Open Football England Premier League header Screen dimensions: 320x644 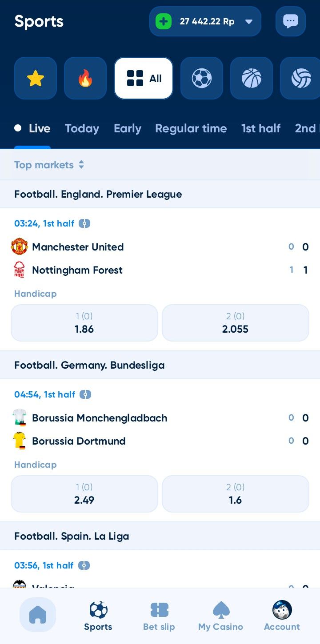98,194
